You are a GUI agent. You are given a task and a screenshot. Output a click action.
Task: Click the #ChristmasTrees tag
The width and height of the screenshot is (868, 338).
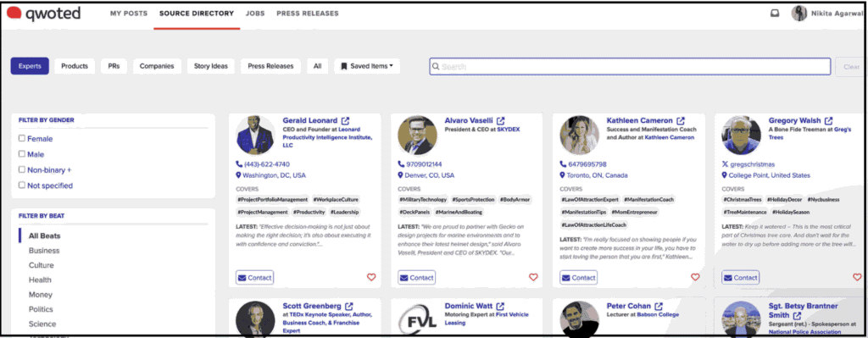[x=743, y=200]
